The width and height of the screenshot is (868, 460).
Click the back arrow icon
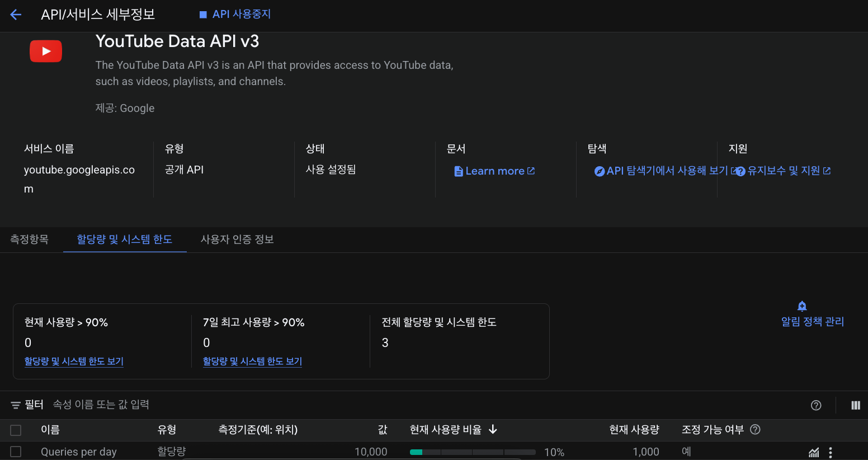click(16, 15)
